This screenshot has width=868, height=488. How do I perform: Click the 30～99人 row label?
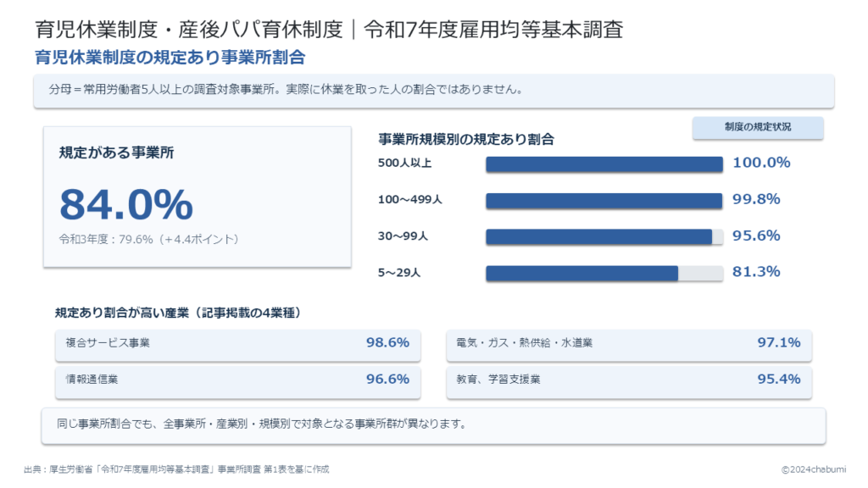403,236
